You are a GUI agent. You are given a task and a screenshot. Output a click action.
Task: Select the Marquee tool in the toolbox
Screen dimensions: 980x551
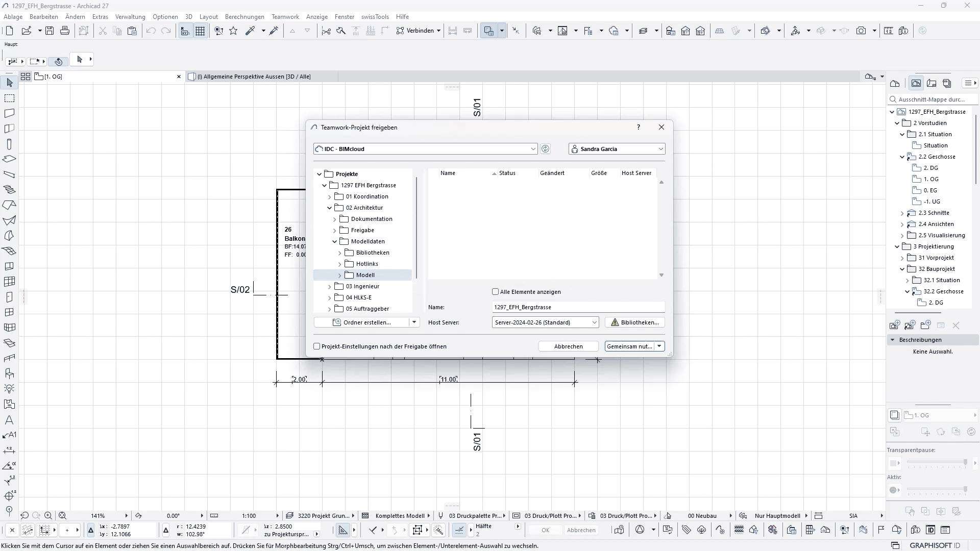9,98
